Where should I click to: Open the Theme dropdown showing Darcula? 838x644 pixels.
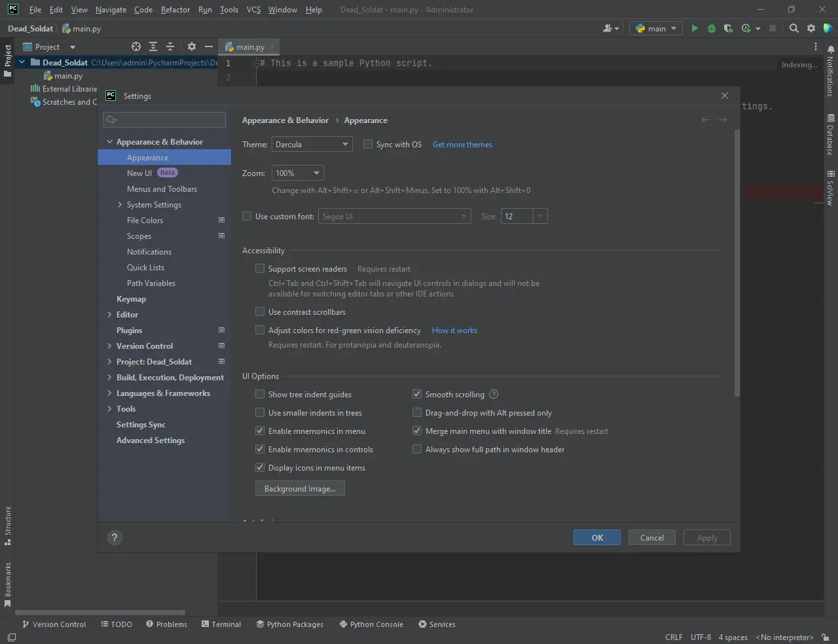(x=312, y=145)
